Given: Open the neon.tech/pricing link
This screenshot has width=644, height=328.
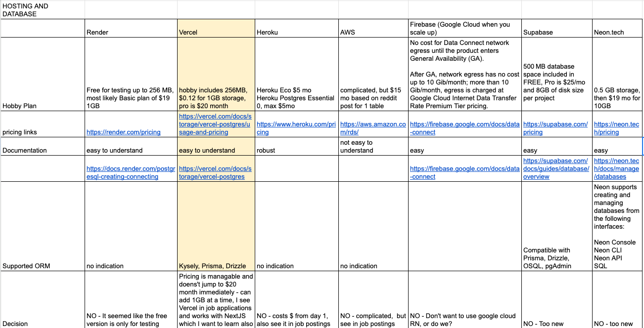Looking at the screenshot, I should coord(616,128).
